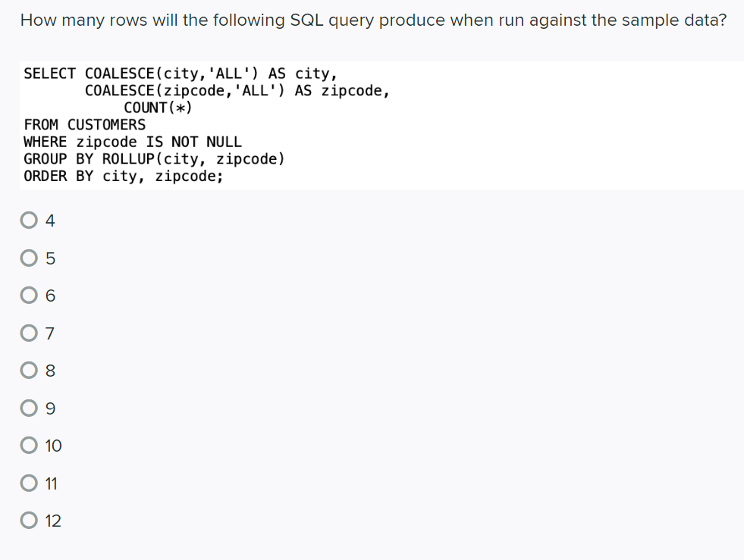Click the label text reading 10

tap(52, 446)
